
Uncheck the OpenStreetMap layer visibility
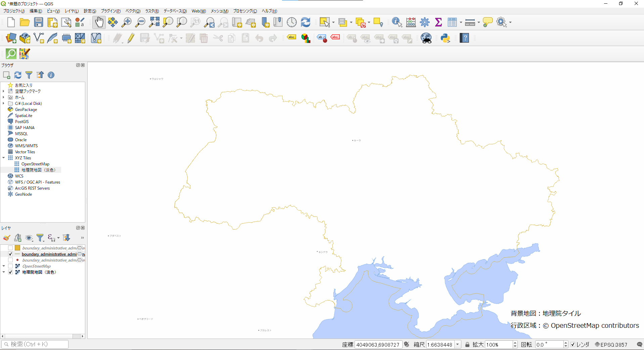(10, 266)
